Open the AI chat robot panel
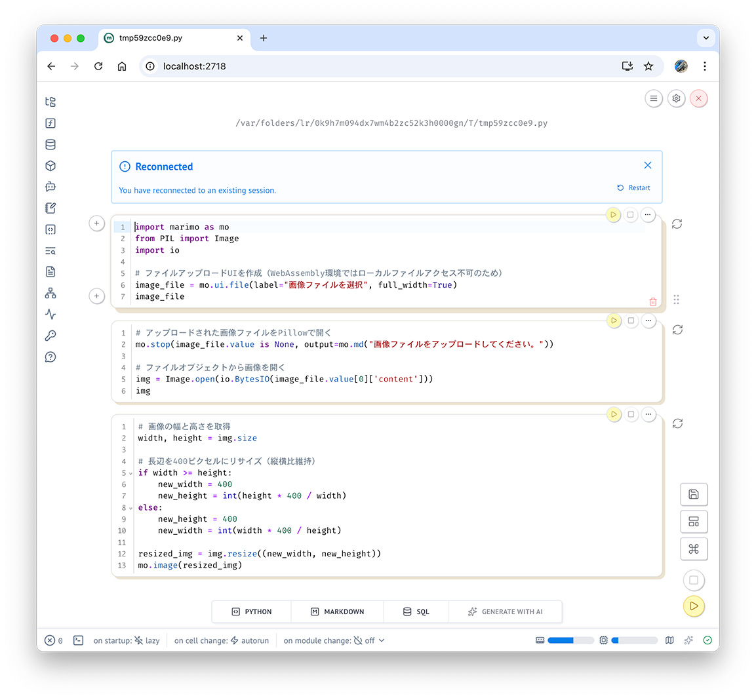The width and height of the screenshot is (756, 700). [50, 187]
